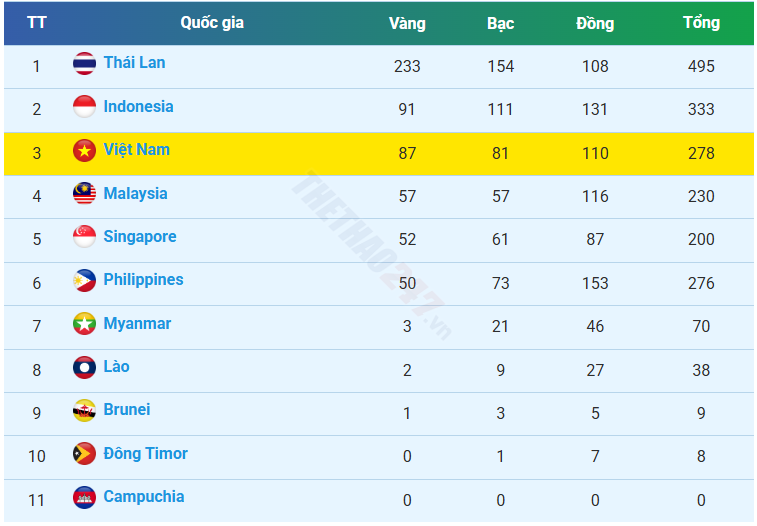Viewport: 757px width, 526px height.
Task: Click the Indonesia flag icon
Action: tap(85, 107)
